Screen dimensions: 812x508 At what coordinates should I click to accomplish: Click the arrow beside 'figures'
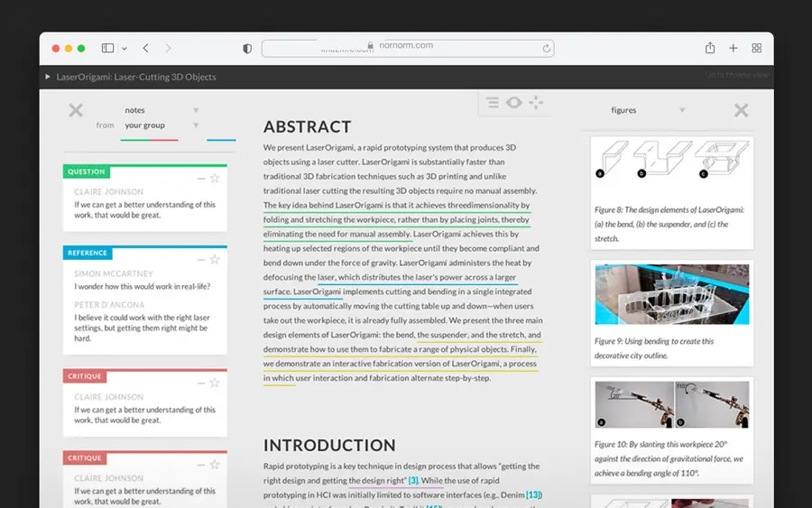point(682,110)
